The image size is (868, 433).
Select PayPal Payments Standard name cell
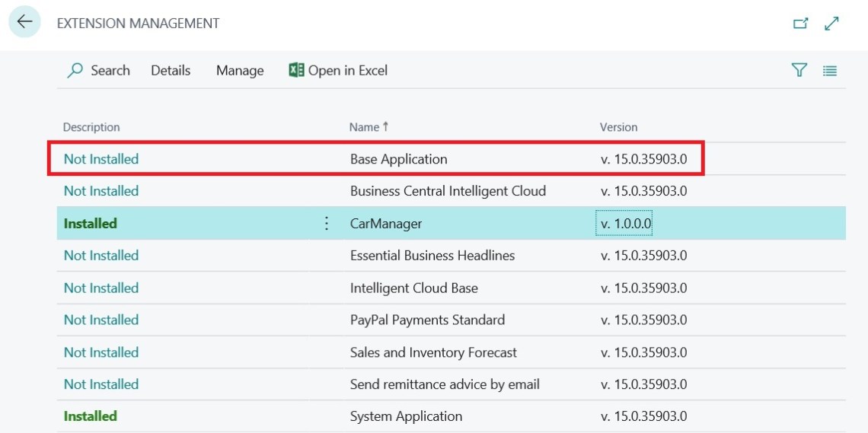[x=427, y=320]
